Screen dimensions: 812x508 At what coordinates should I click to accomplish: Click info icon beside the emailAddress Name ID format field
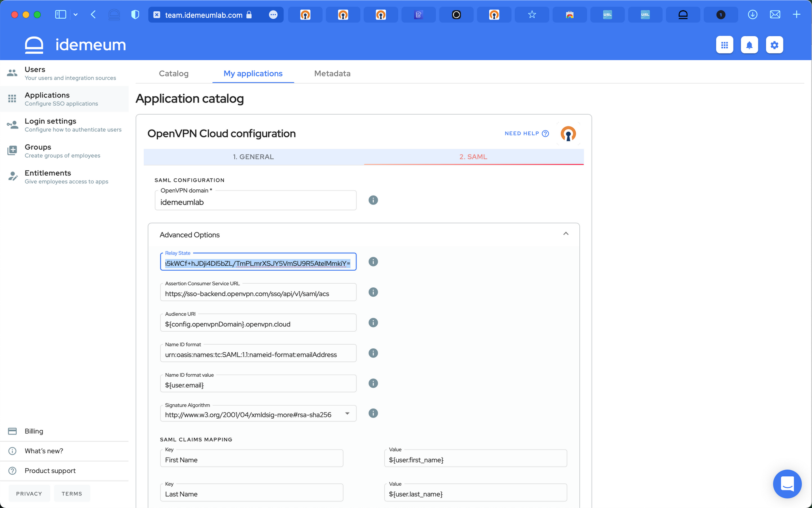(373, 353)
